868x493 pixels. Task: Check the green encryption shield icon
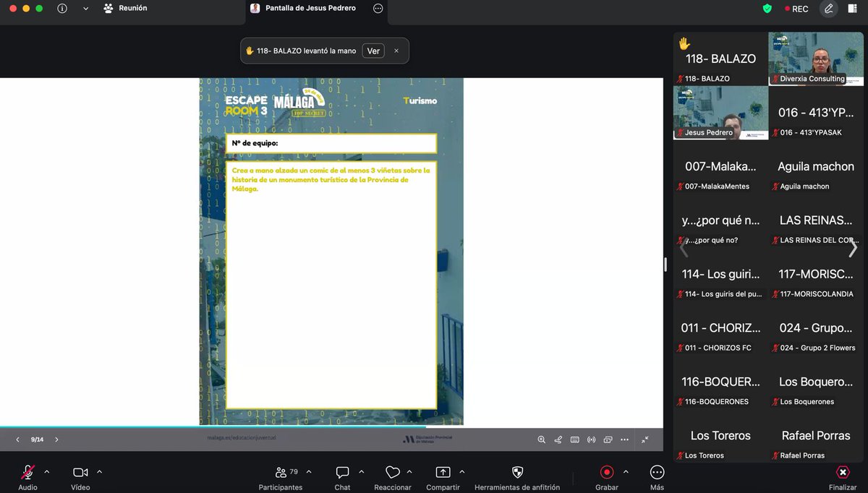click(767, 9)
